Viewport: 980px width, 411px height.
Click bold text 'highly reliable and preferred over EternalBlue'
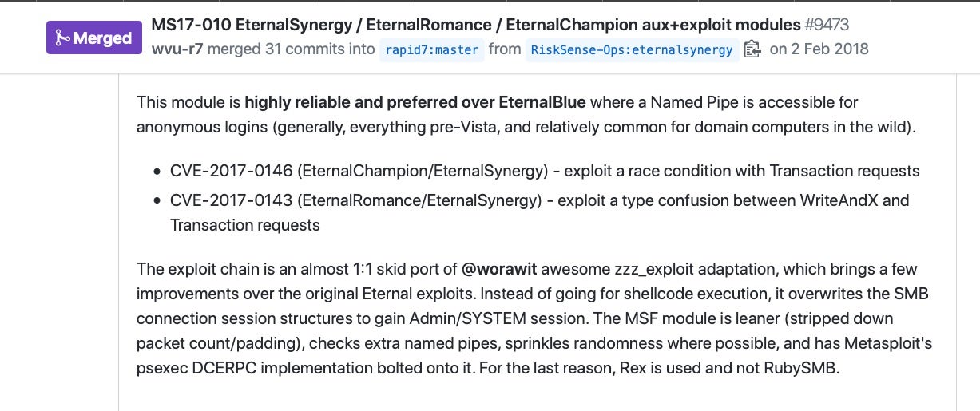(x=415, y=102)
